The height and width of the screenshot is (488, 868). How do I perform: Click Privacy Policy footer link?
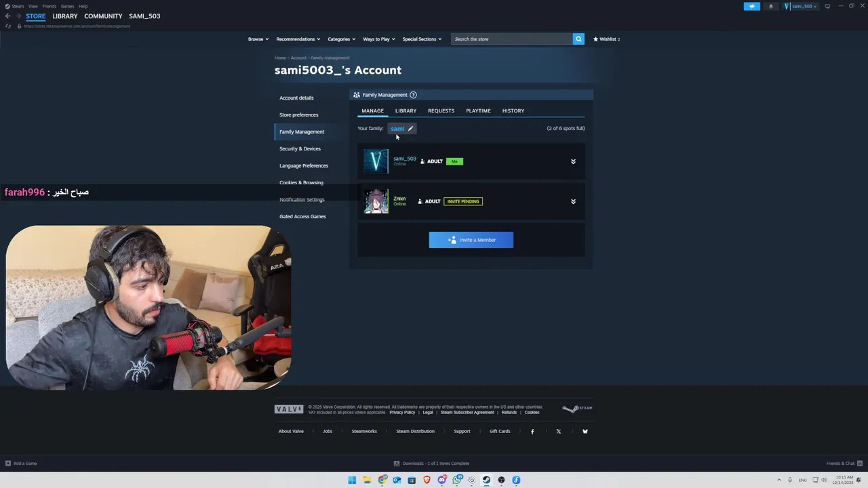[x=402, y=412]
